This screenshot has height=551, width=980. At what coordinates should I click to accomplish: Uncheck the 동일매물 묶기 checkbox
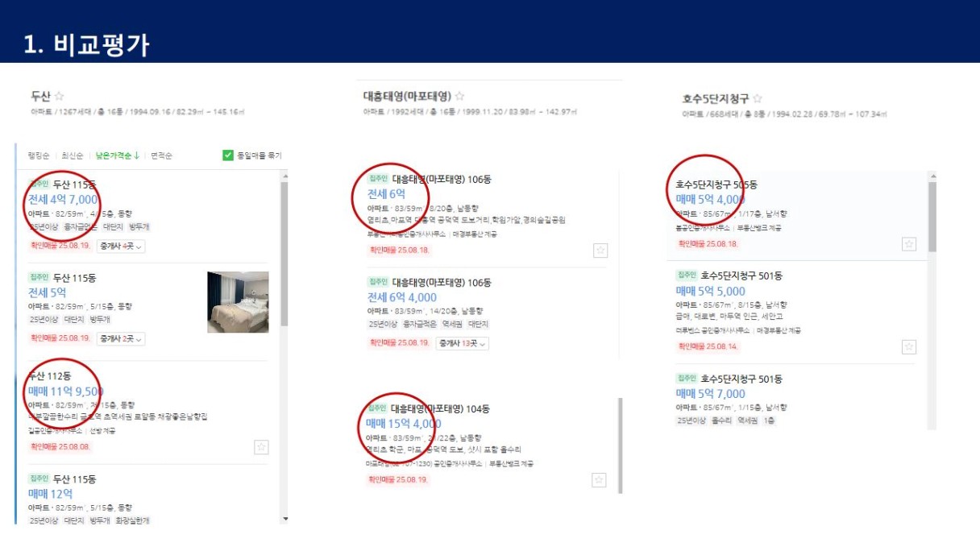[x=227, y=155]
